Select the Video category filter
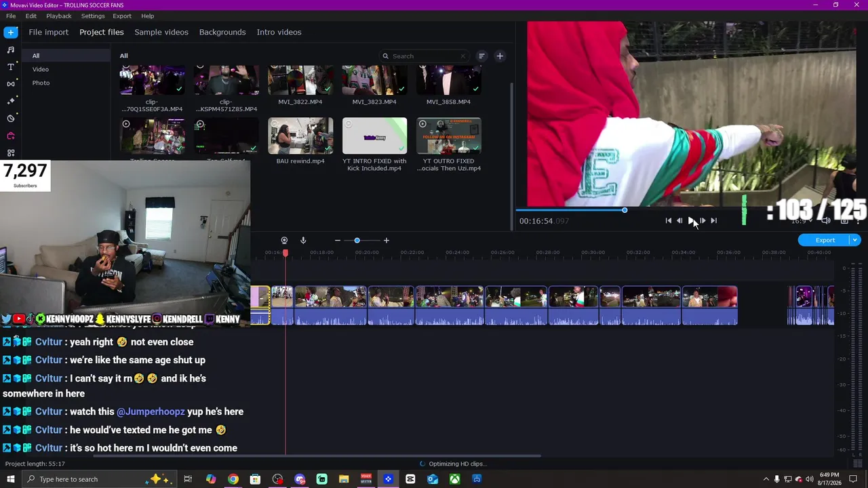 pos(41,69)
